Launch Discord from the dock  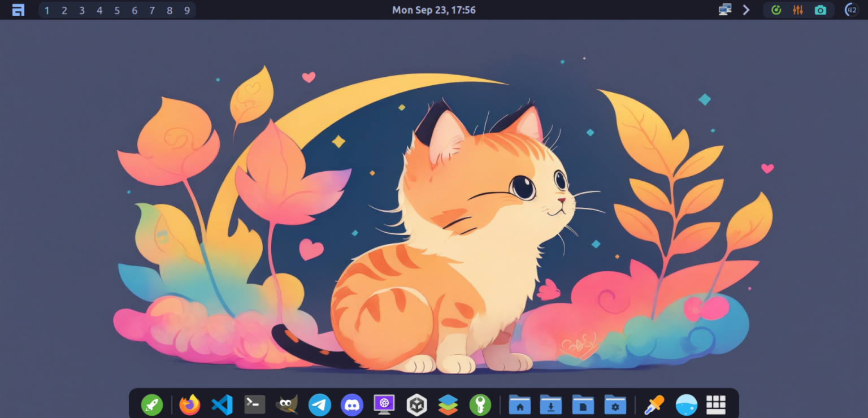351,404
